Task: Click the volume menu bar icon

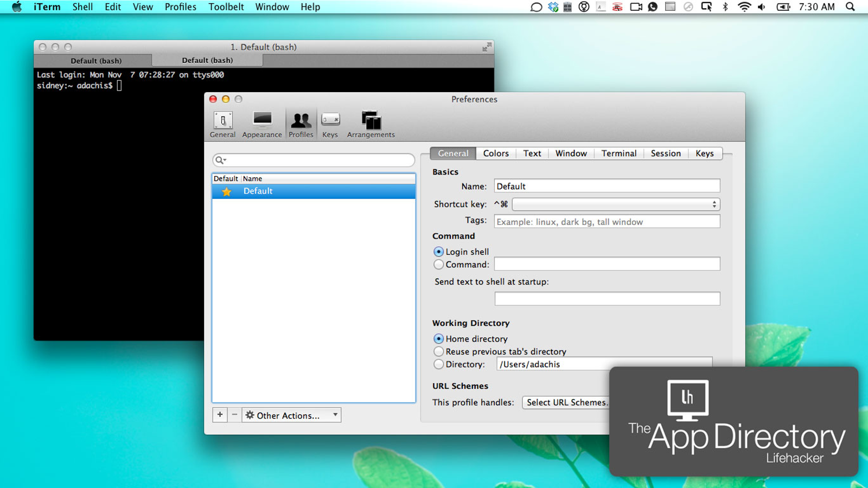Action: (762, 7)
